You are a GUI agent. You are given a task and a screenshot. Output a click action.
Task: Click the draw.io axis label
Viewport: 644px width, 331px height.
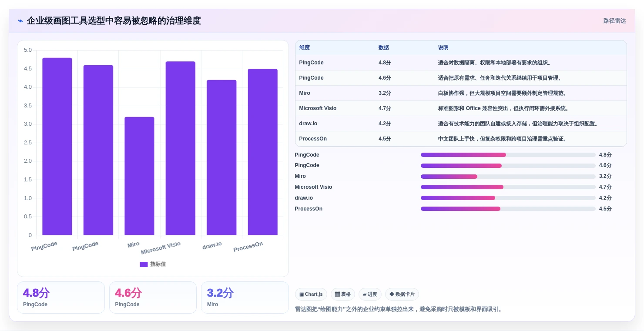(x=212, y=246)
